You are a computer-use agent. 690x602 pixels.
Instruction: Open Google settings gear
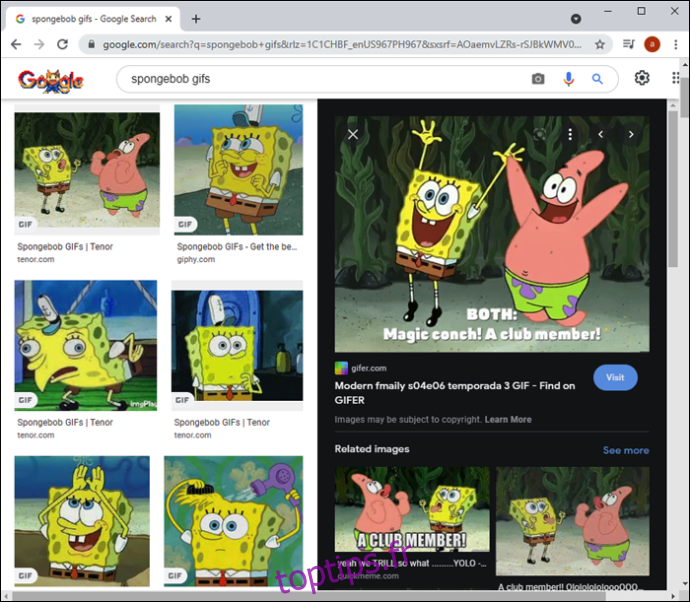(x=642, y=78)
